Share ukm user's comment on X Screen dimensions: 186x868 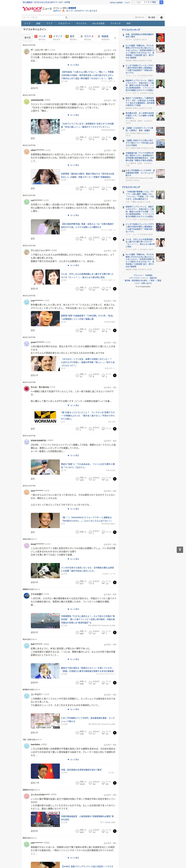click(x=115, y=188)
